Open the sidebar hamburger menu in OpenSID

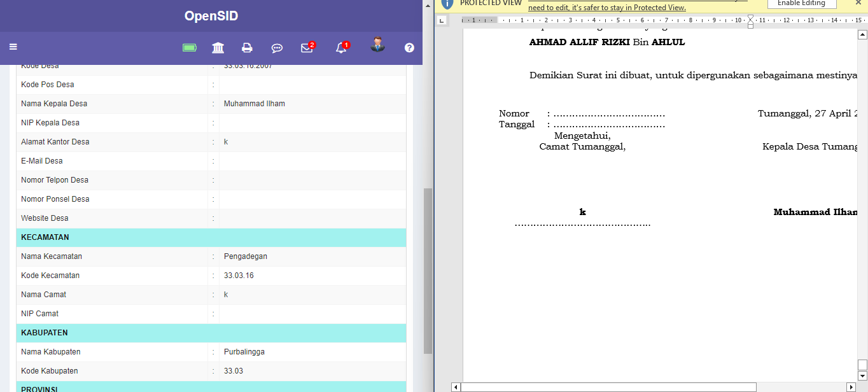point(13,47)
